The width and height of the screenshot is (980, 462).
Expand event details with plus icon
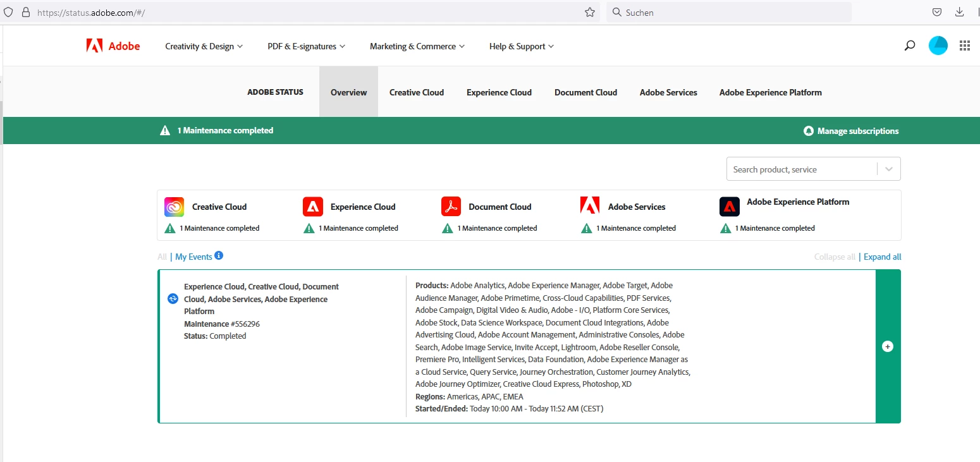[888, 346]
